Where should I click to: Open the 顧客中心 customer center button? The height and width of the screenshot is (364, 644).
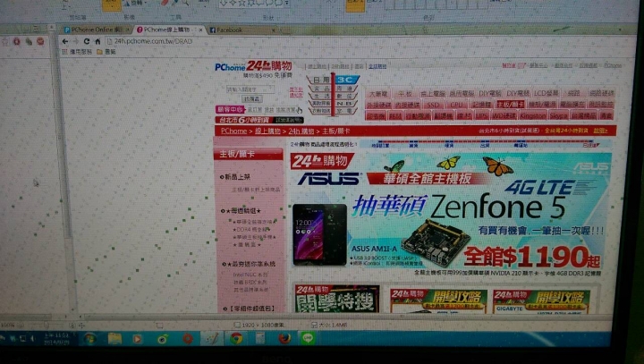click(x=231, y=110)
